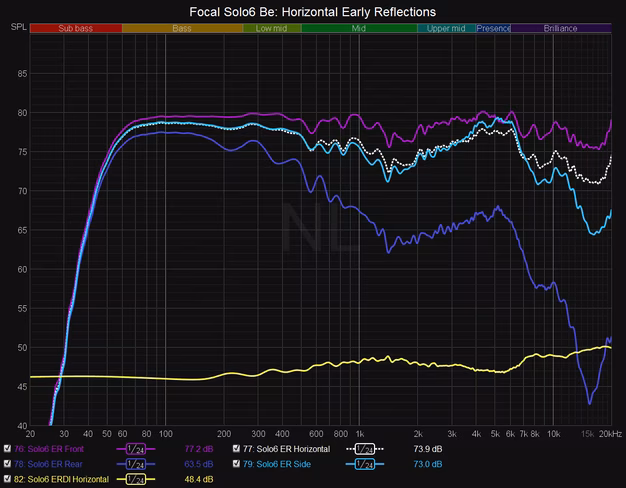Click the Low mid frequency band
Screen dimensions: 626x488
[272, 28]
